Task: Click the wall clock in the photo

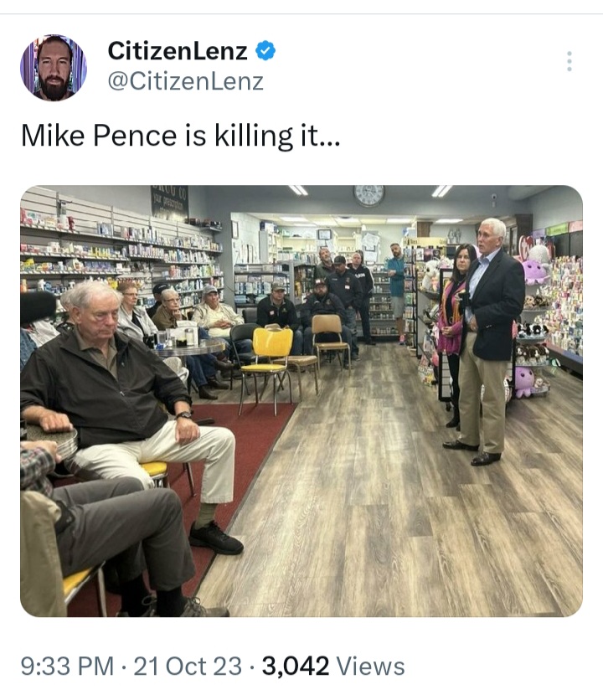Action: (369, 195)
